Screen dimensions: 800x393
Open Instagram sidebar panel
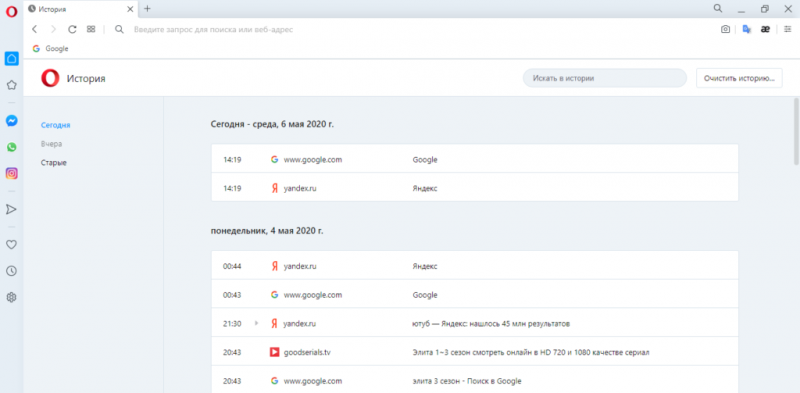(11, 174)
